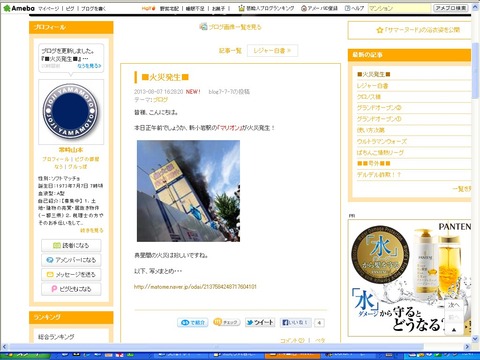This screenshot has height=360, width=480.
Task: Open グランドオープン① in recent articles
Action: coord(379,119)
